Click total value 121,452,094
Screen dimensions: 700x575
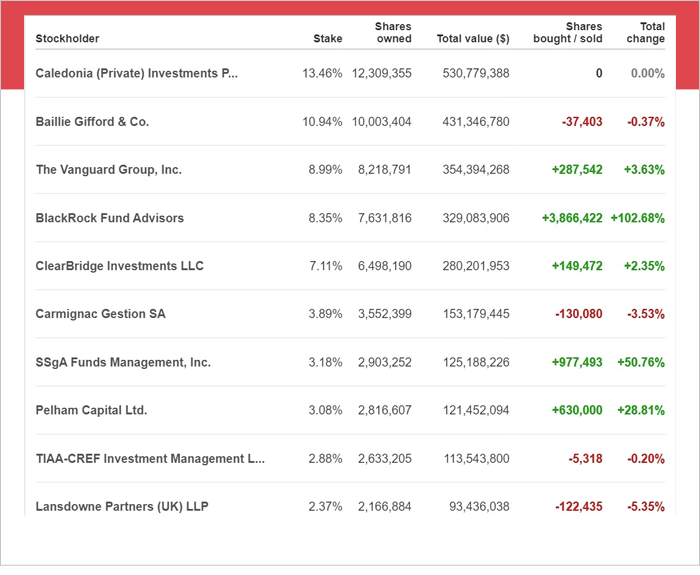pos(476,411)
